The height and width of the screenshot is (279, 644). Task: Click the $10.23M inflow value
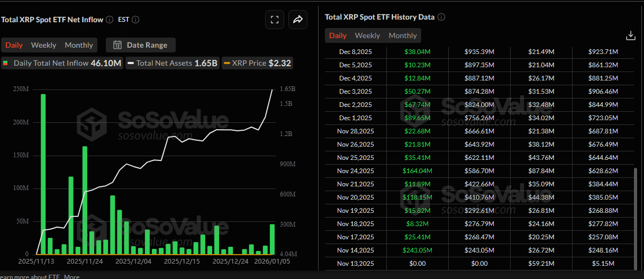417,65
